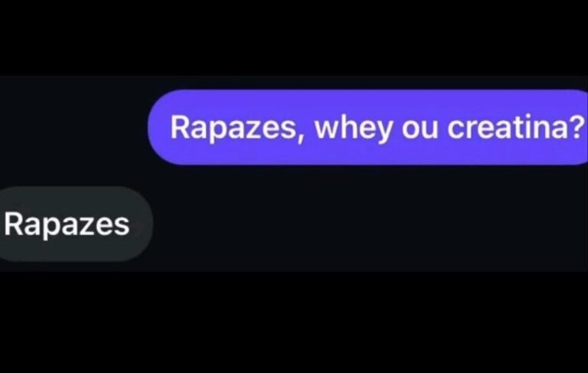The height and width of the screenshot is (373, 588).
Task: Click the black bar above the chat
Action: click(294, 38)
